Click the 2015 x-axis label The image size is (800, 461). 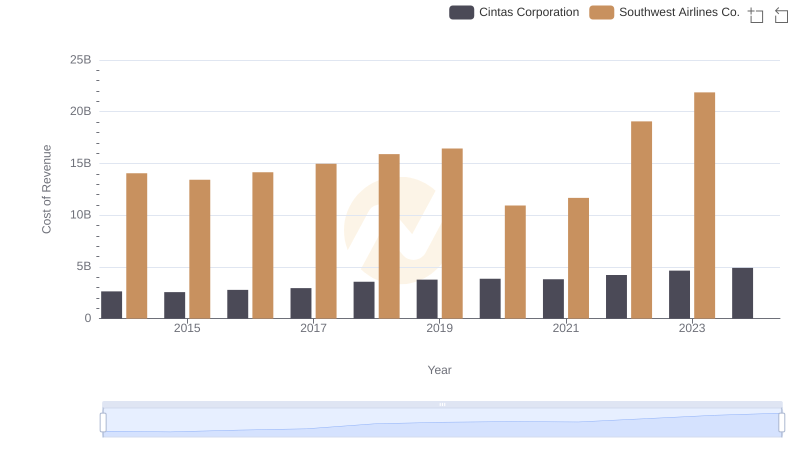coord(187,328)
